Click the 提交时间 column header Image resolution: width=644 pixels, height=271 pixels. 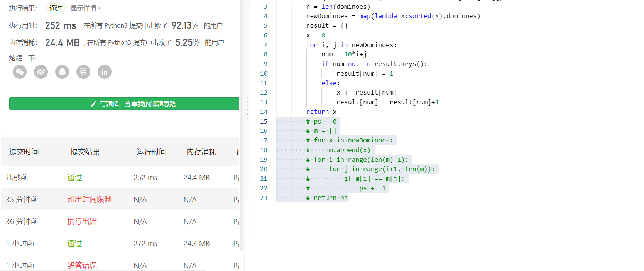pos(24,152)
